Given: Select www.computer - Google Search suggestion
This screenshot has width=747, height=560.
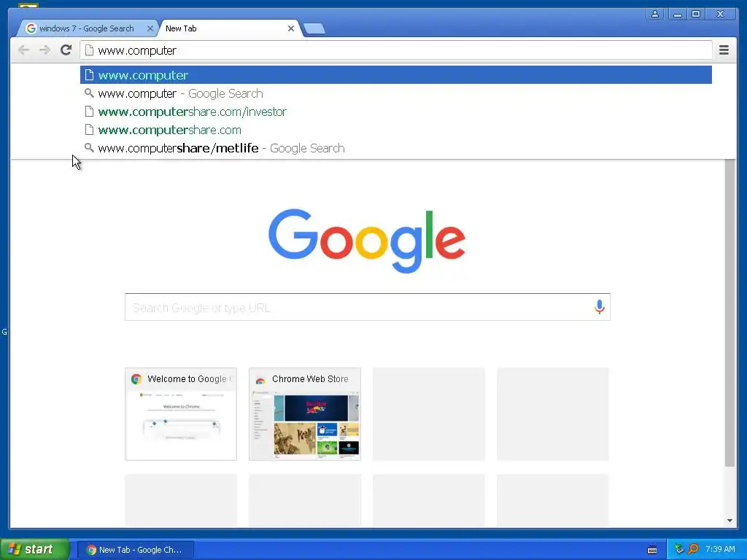Looking at the screenshot, I should 396,93.
